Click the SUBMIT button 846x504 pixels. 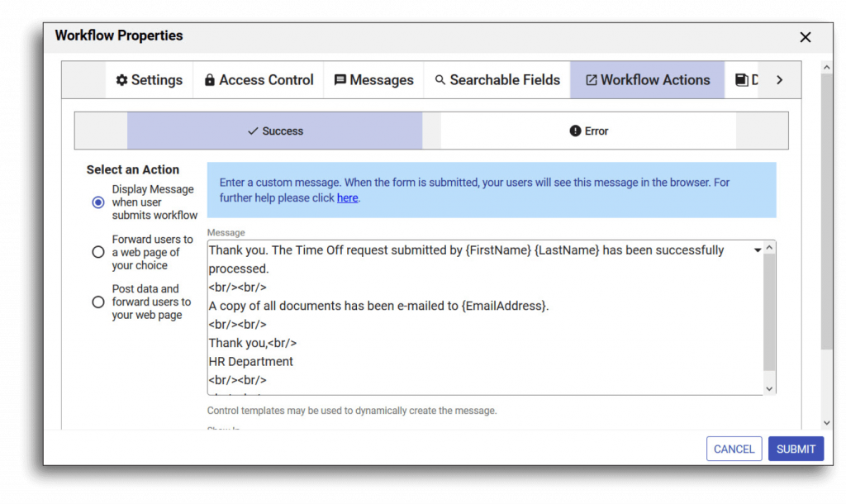pyautogui.click(x=796, y=449)
